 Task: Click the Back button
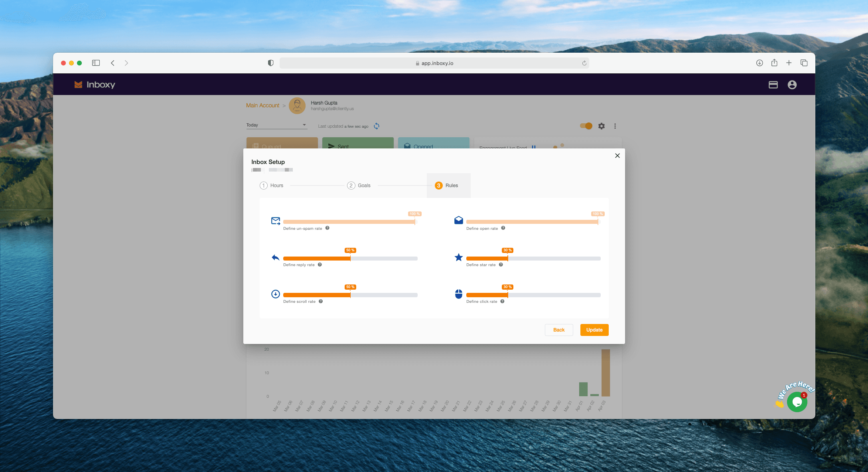[558, 330]
